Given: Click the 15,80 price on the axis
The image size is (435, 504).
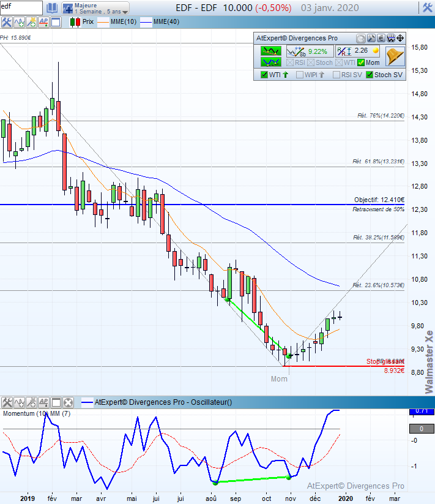Looking at the screenshot, I should [x=419, y=48].
